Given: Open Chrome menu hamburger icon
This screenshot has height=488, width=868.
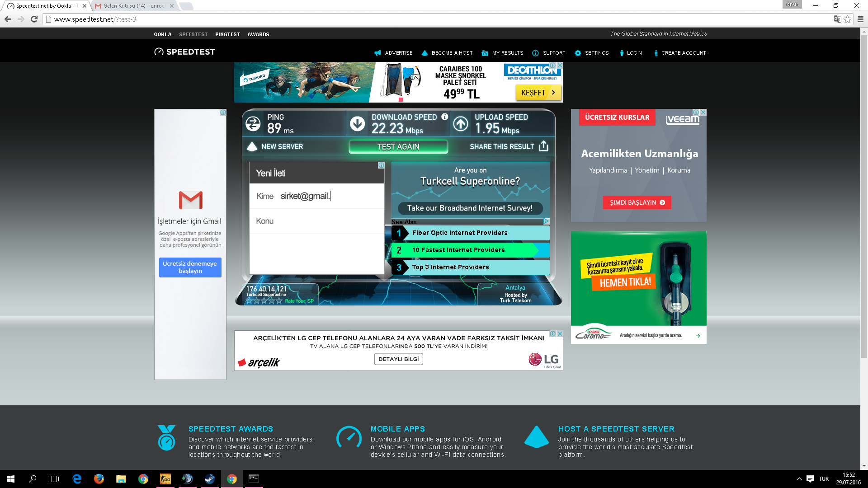Looking at the screenshot, I should click(860, 19).
